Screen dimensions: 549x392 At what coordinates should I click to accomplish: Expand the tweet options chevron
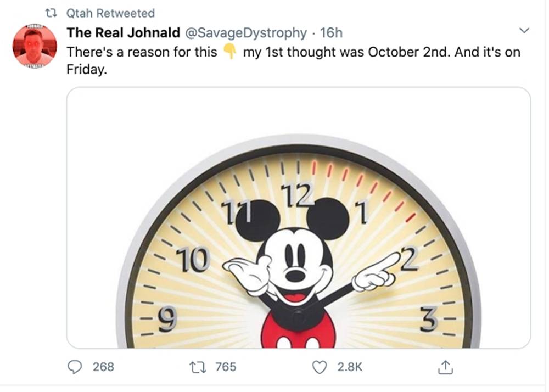[524, 30]
